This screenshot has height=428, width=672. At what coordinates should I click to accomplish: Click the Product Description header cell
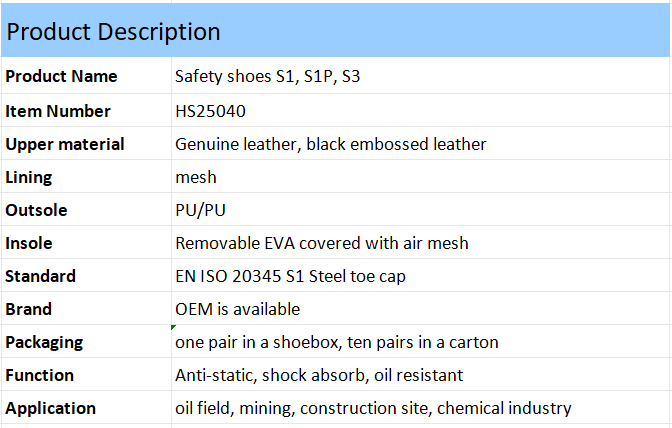(x=335, y=31)
